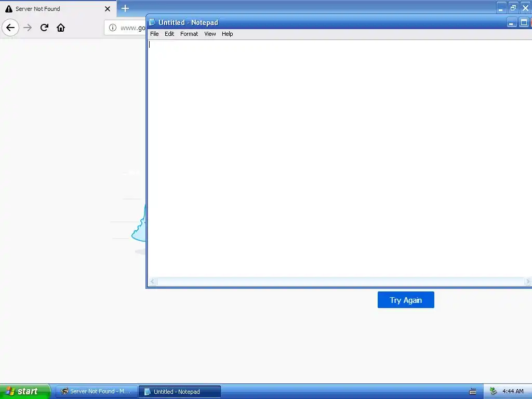The image size is (532, 399).
Task: Click the browser address bar field
Action: (x=126, y=28)
